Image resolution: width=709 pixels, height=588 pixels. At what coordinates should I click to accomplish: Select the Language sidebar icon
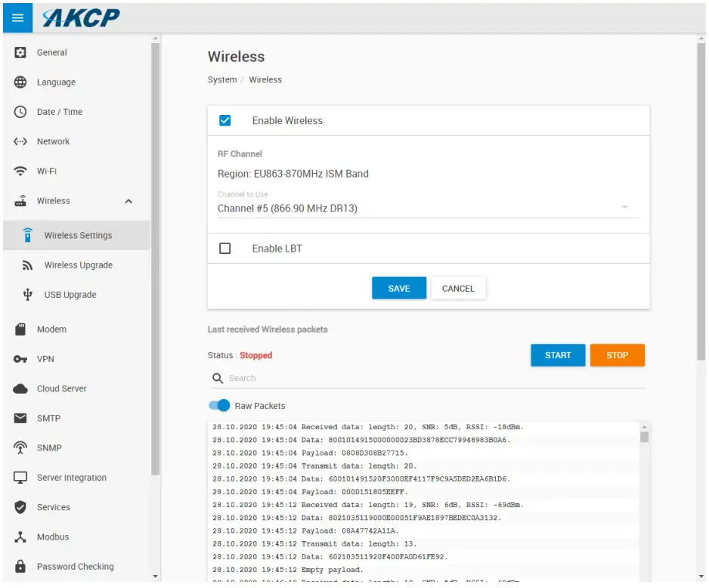tap(22, 82)
